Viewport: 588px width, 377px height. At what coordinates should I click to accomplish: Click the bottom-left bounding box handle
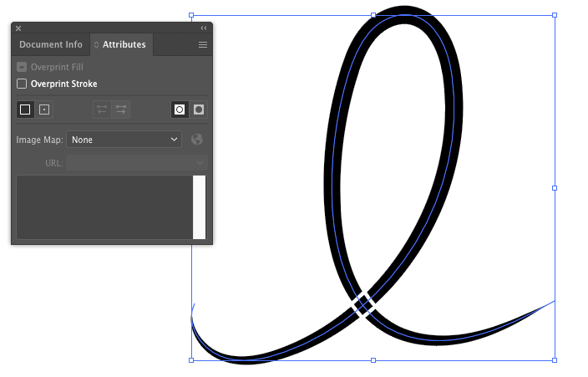191,360
